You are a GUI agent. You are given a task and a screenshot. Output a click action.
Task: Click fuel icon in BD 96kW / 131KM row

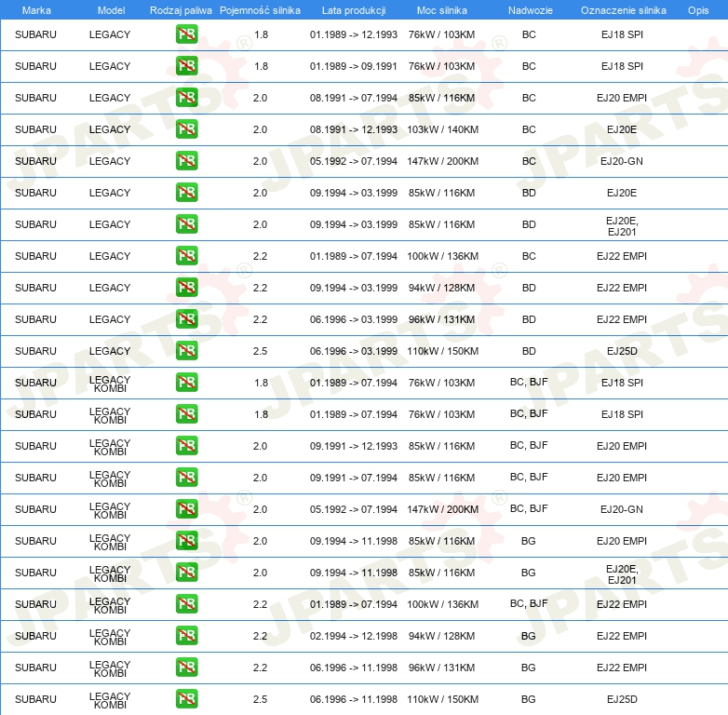coord(186,319)
